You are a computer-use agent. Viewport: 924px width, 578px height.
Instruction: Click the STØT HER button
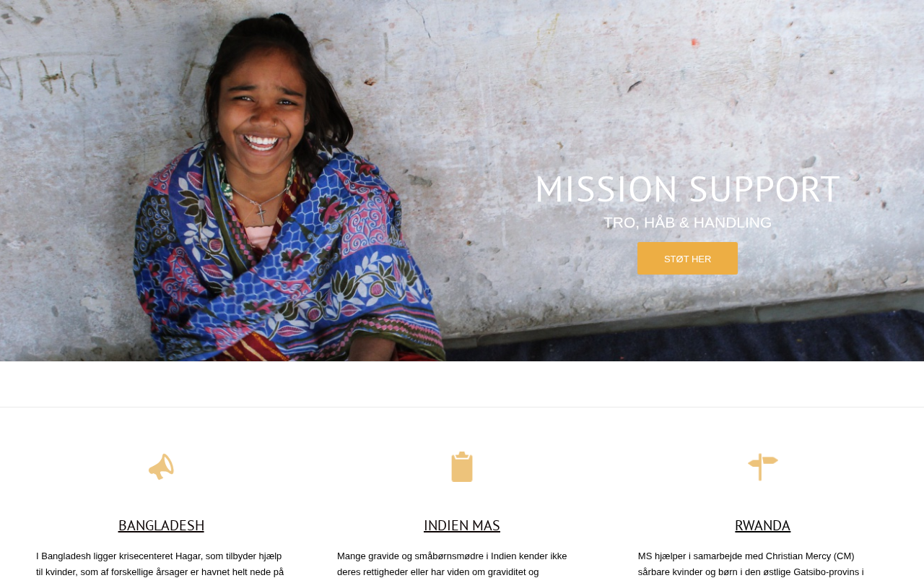[x=687, y=259]
